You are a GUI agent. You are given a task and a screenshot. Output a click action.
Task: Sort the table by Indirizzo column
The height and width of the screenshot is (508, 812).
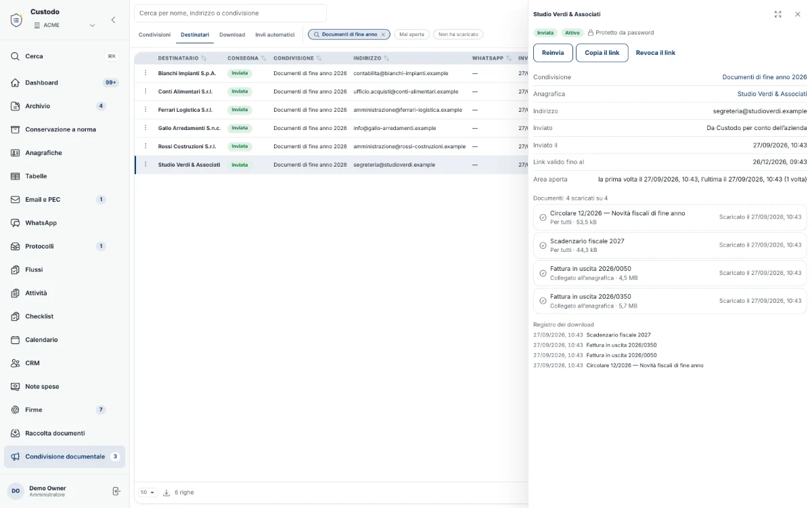point(371,58)
